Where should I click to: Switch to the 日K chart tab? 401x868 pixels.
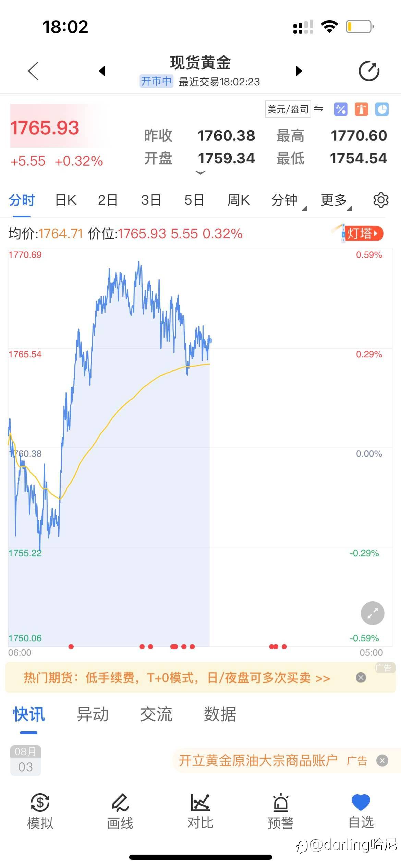click(x=66, y=200)
